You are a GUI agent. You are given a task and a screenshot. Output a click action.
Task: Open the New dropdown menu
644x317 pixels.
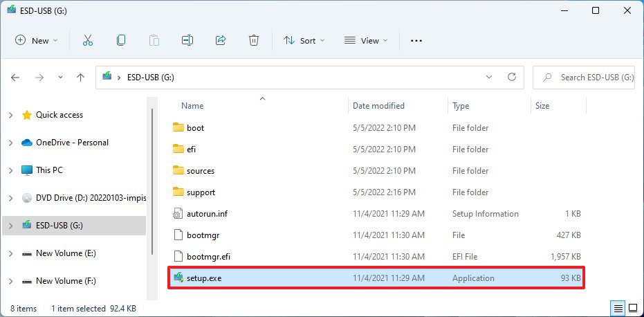click(37, 41)
